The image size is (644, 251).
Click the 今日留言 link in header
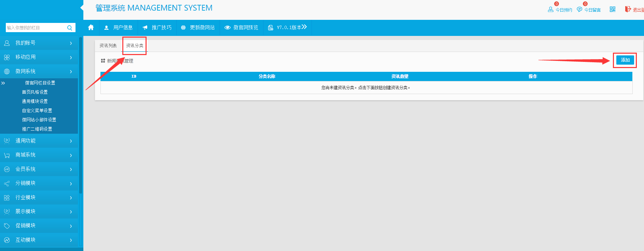click(x=592, y=10)
